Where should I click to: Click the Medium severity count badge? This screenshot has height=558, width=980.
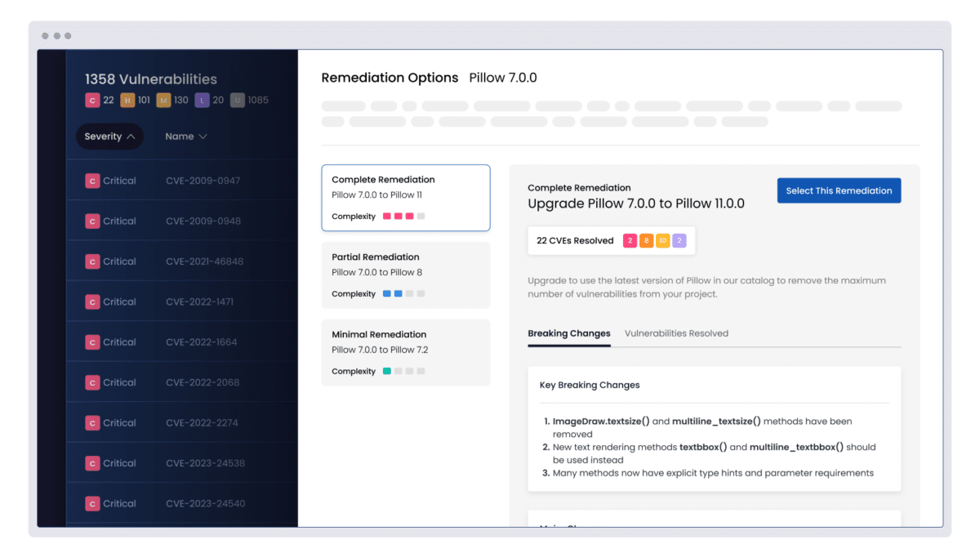[x=163, y=100]
